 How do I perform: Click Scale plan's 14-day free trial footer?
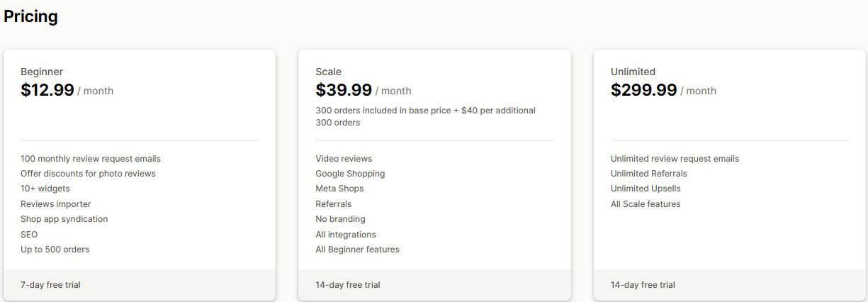[x=348, y=285]
